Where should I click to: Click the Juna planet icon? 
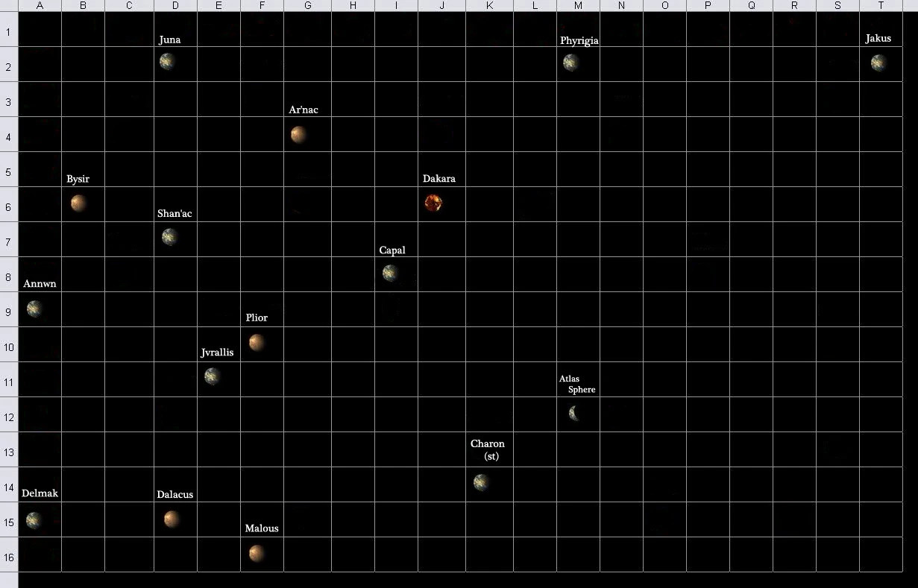167,61
